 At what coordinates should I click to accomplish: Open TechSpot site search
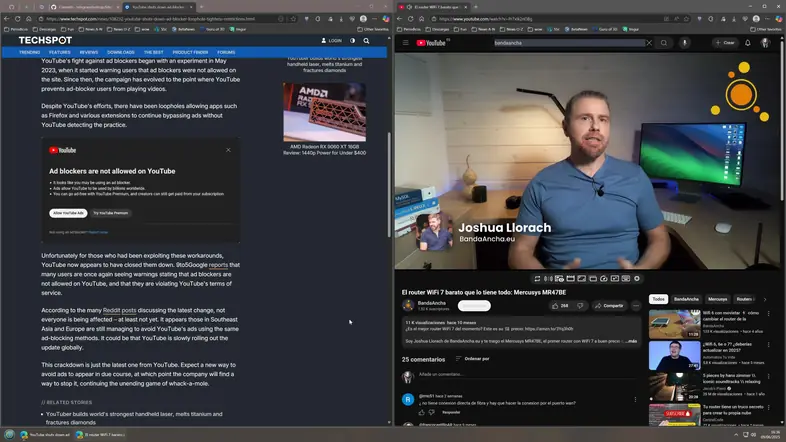[x=366, y=41]
